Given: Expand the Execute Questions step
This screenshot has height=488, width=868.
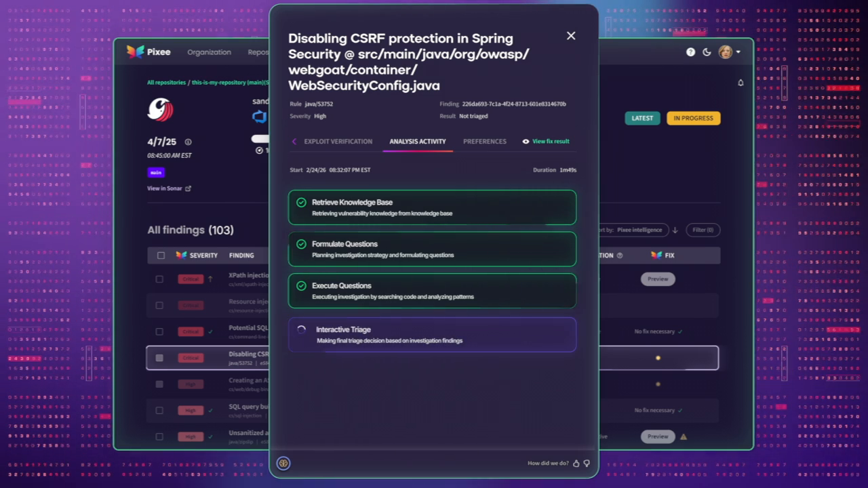Looking at the screenshot, I should 432,291.
